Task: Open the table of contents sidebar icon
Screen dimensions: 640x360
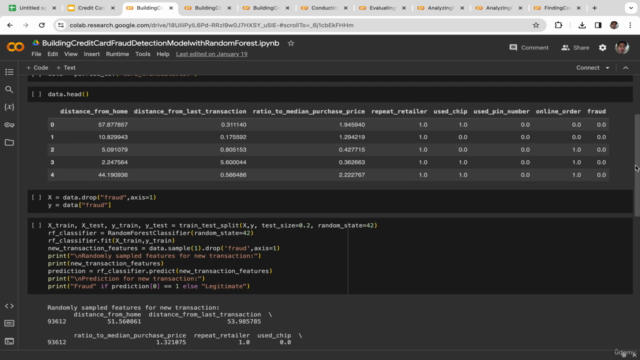Action: click(x=9, y=72)
